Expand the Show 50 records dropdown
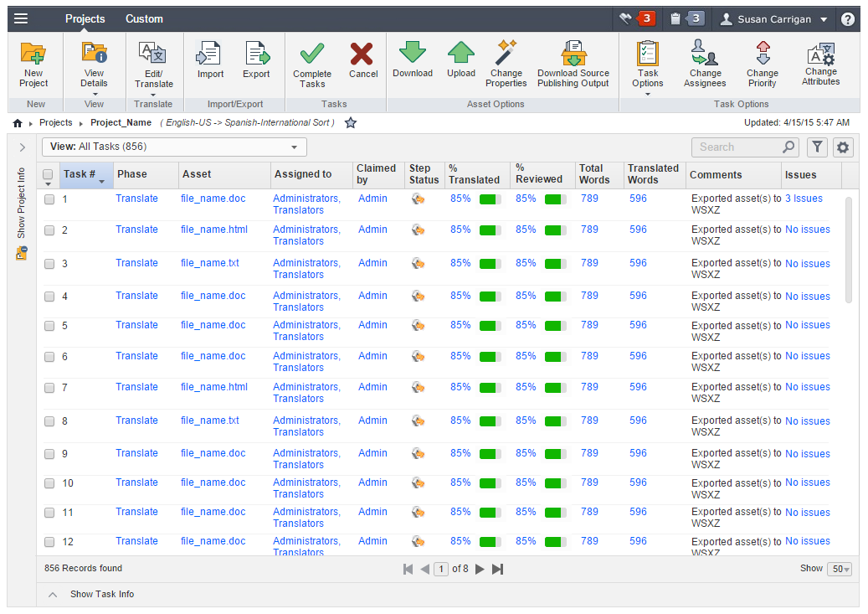The width and height of the screenshot is (868, 614). 840,570
